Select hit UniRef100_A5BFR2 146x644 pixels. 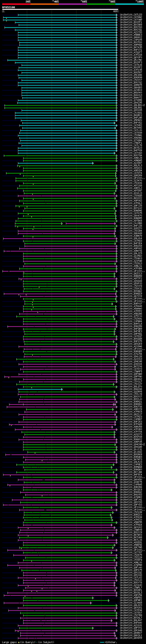[131, 598]
